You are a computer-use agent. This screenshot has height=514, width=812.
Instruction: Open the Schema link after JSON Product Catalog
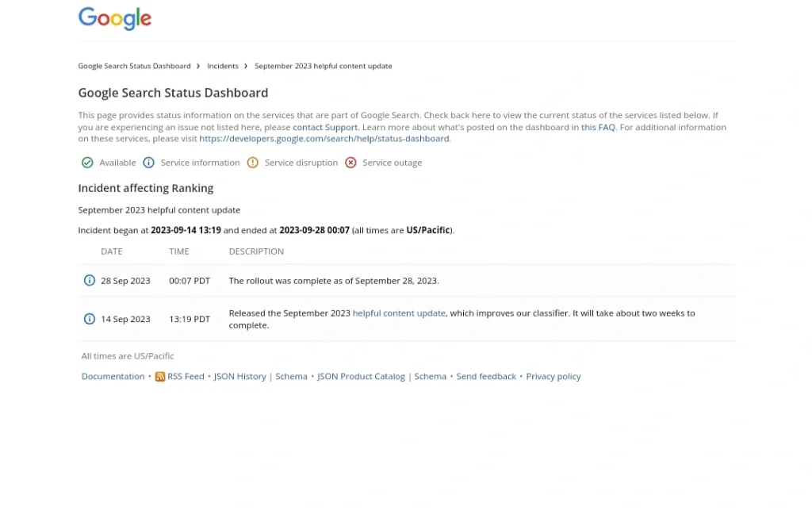point(430,376)
